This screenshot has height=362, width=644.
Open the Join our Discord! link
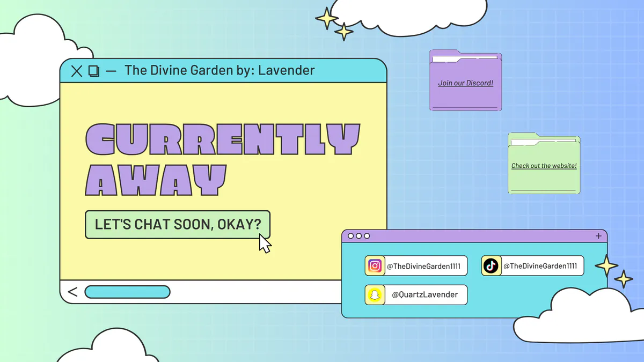click(x=466, y=83)
